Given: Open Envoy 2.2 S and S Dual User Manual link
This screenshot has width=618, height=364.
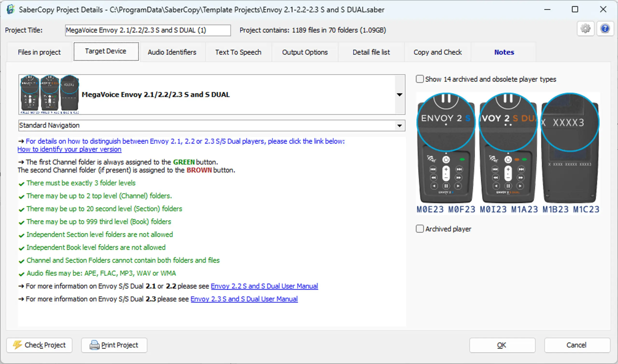Looking at the screenshot, I should pos(264,286).
